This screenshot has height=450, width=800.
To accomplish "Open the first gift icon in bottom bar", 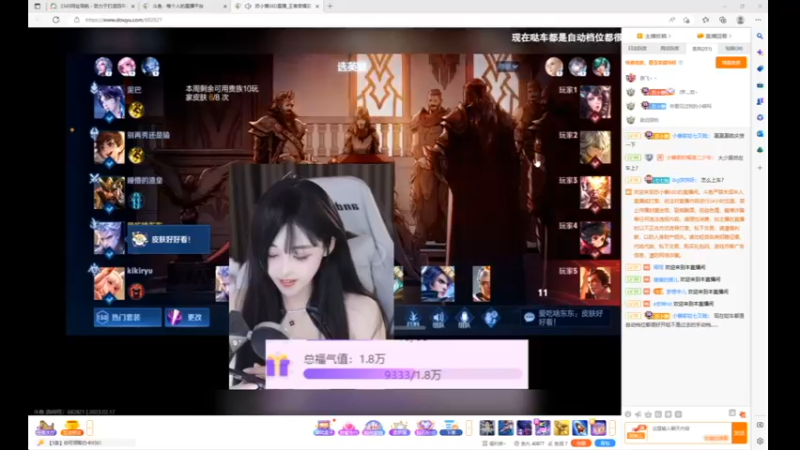I will [x=45, y=428].
